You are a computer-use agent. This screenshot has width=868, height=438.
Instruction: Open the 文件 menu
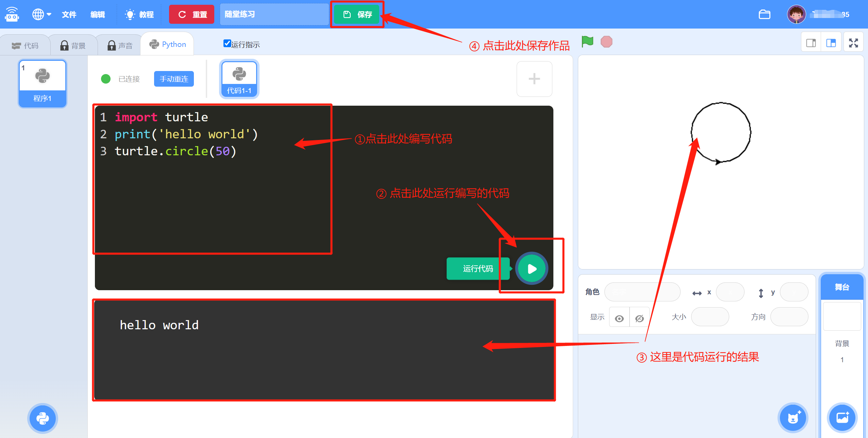coord(69,14)
